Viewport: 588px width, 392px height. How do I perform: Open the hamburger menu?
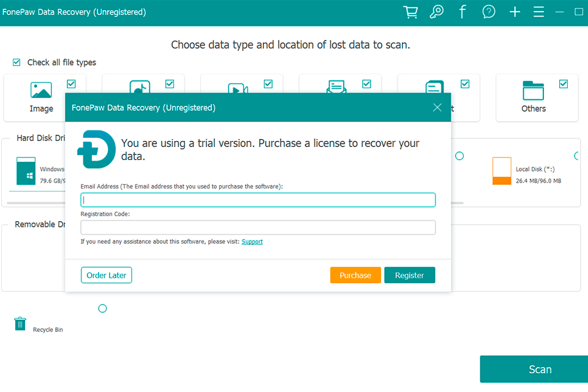tap(538, 12)
